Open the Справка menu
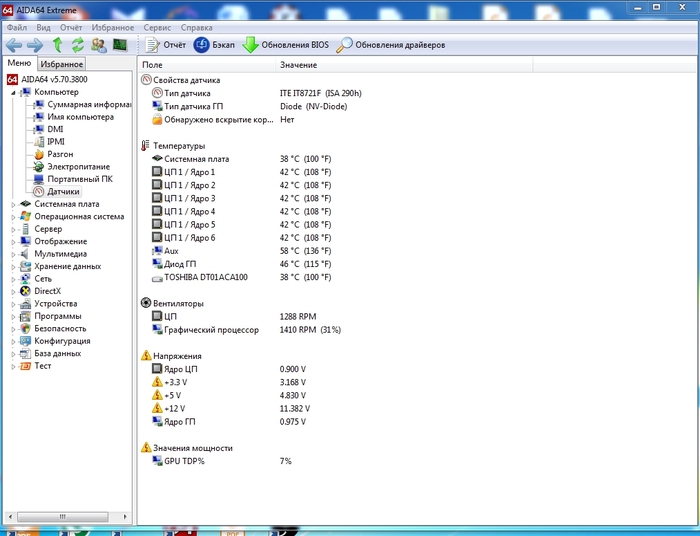 tap(196, 28)
